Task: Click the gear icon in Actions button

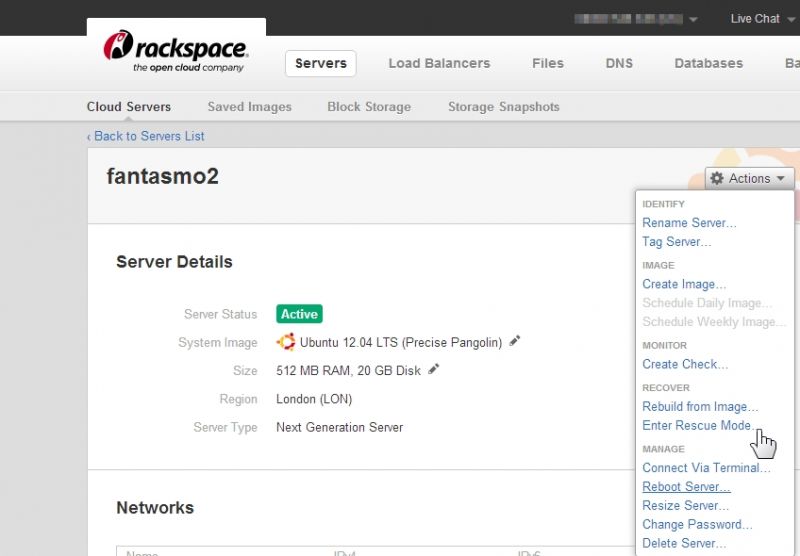Action: (717, 178)
